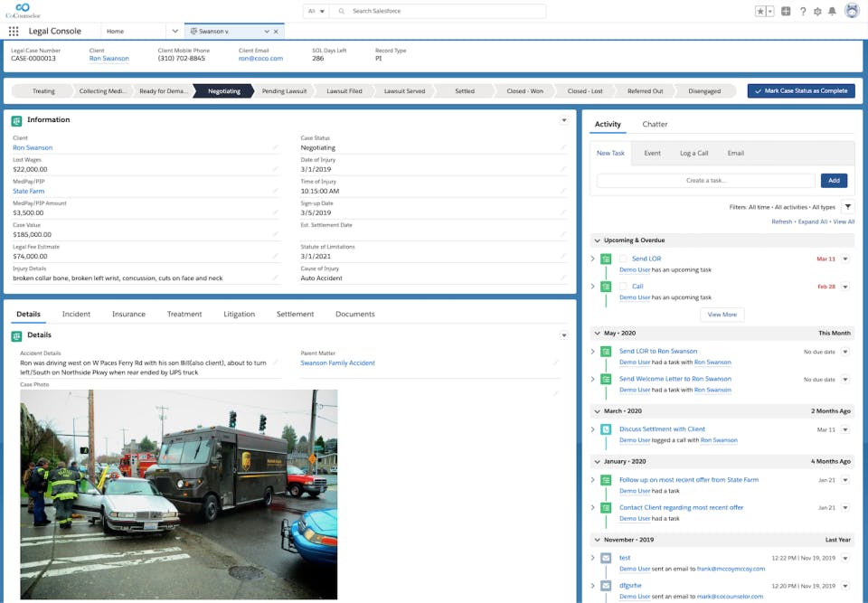Screen dimensions: 868x603
Task: Open the App Launcher grid icon
Action: (x=14, y=31)
